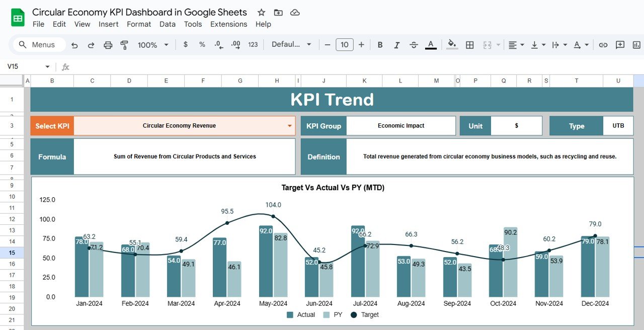Viewport: 644px width, 330px height.
Task: Select the May-2024 Actual bar 92.0
Action: pos(266,261)
